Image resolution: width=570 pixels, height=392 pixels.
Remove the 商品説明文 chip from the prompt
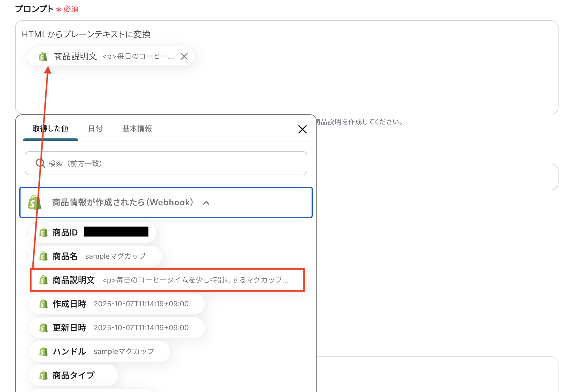tap(184, 56)
